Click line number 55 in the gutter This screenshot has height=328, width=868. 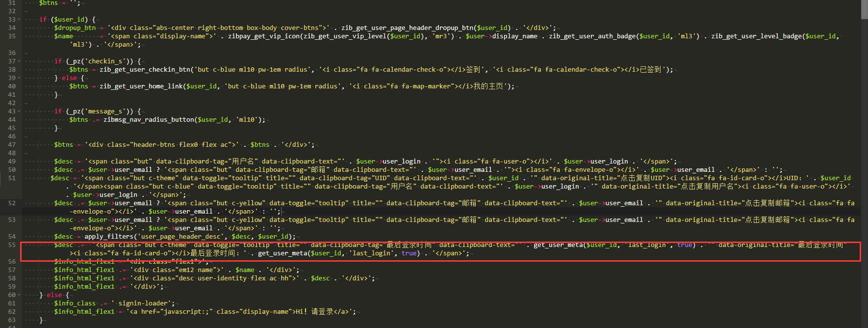click(x=12, y=245)
